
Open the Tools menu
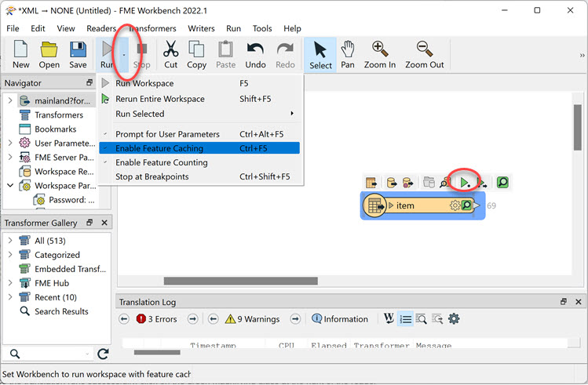point(262,28)
